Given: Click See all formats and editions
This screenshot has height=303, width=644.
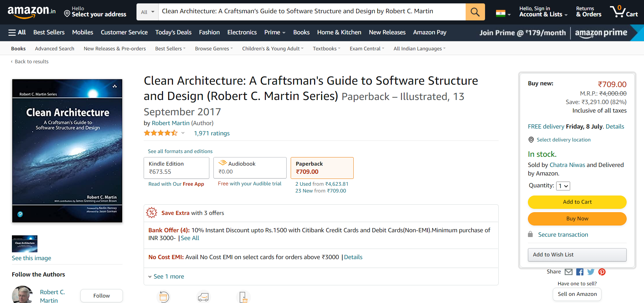Looking at the screenshot, I should coord(180,151).
